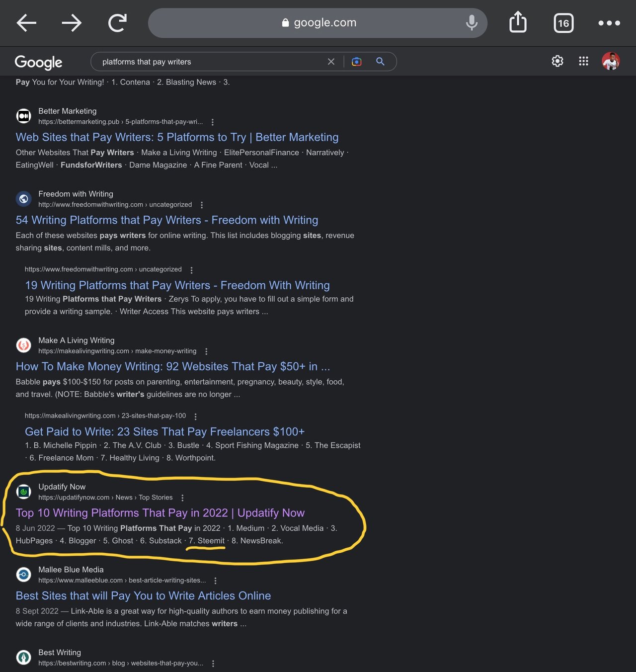The height and width of the screenshot is (672, 636).
Task: Click the Best Writing favicon
Action: click(x=23, y=657)
